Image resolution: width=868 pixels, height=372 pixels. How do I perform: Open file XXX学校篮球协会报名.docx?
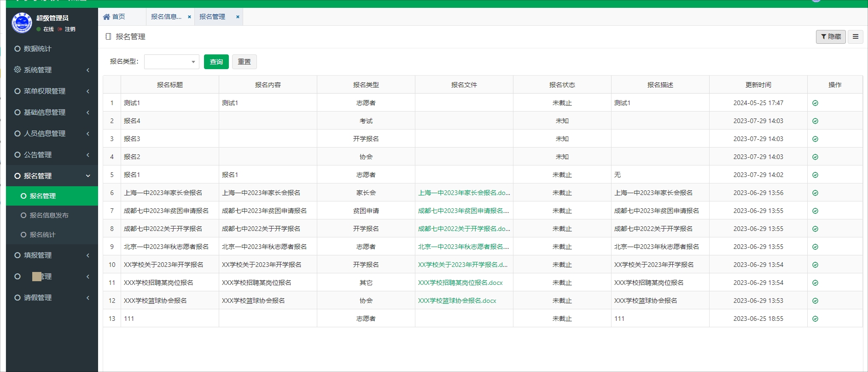(x=457, y=301)
